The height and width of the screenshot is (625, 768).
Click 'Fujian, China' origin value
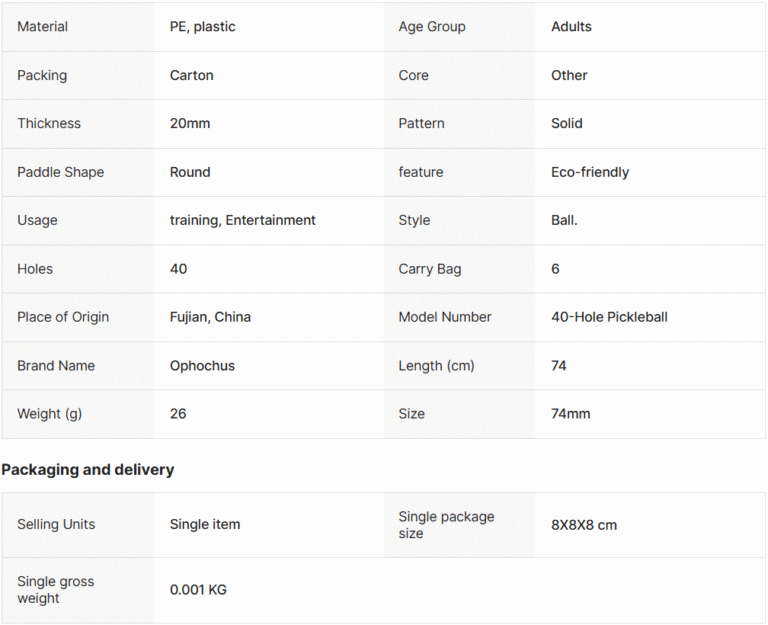coord(210,317)
